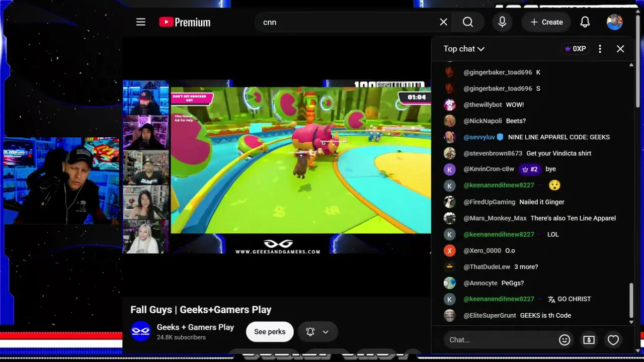Click the 'Fall Guys | Geeks+Gamers Play' video title
Image resolution: width=644 pixels, height=362 pixels.
click(x=201, y=310)
